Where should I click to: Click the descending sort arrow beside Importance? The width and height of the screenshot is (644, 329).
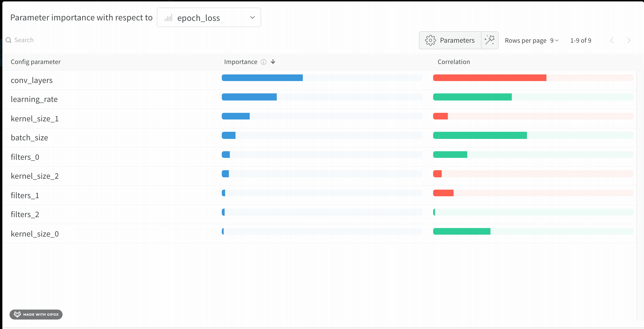click(273, 62)
